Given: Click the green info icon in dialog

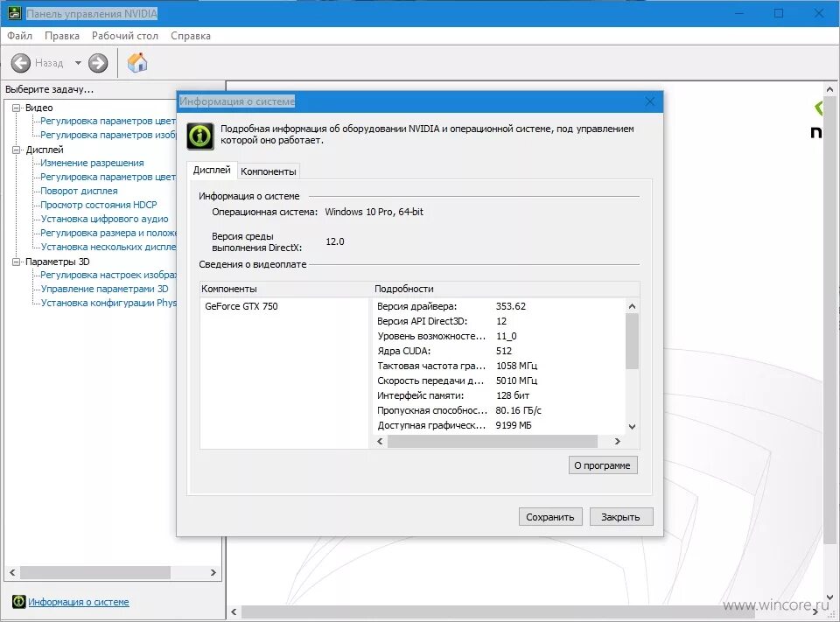Looking at the screenshot, I should pos(200,136).
